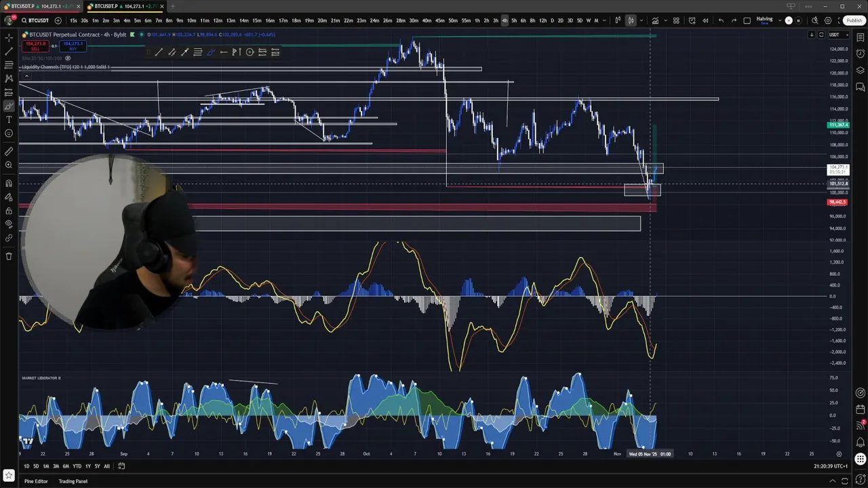Pick trend line in floating favorites toolbar
The height and width of the screenshot is (488, 868).
tap(159, 52)
